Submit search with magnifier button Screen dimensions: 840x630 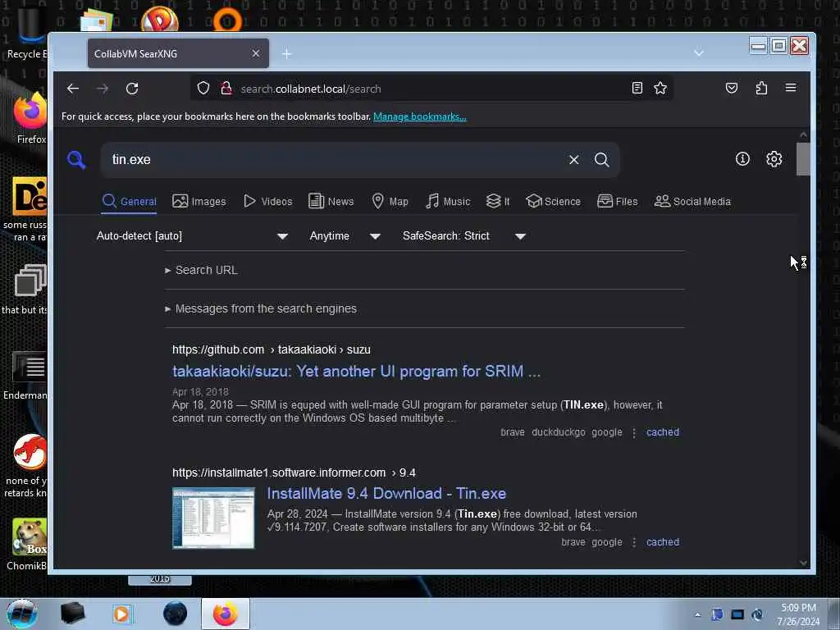click(601, 160)
